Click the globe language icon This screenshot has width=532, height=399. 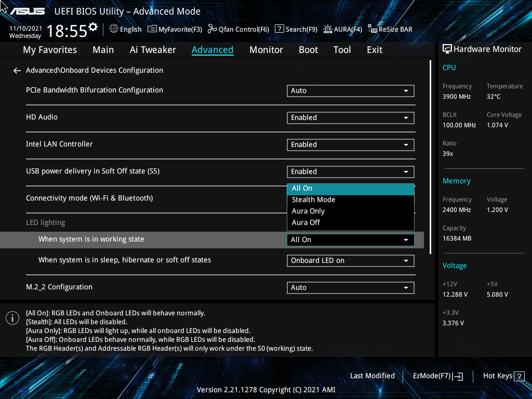point(114,29)
